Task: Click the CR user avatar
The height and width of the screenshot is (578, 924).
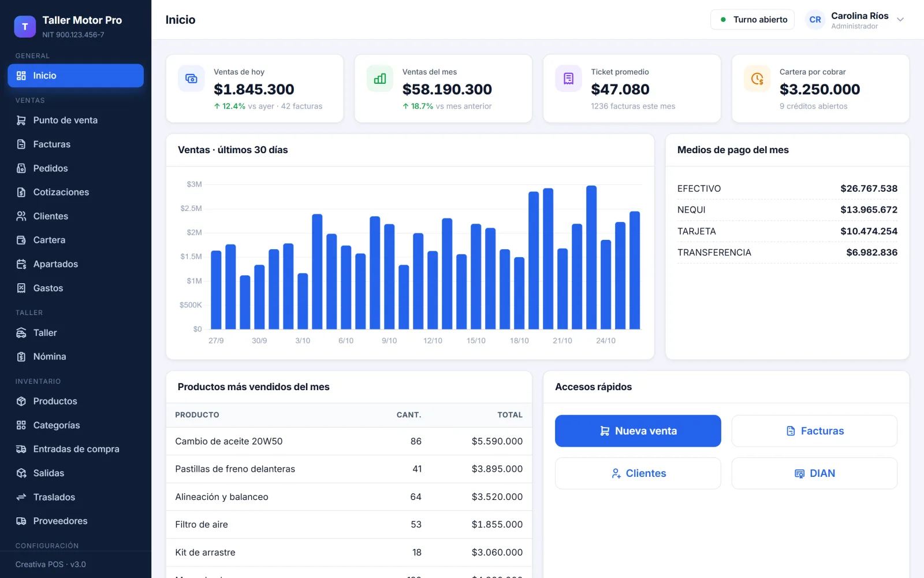Action: [815, 20]
